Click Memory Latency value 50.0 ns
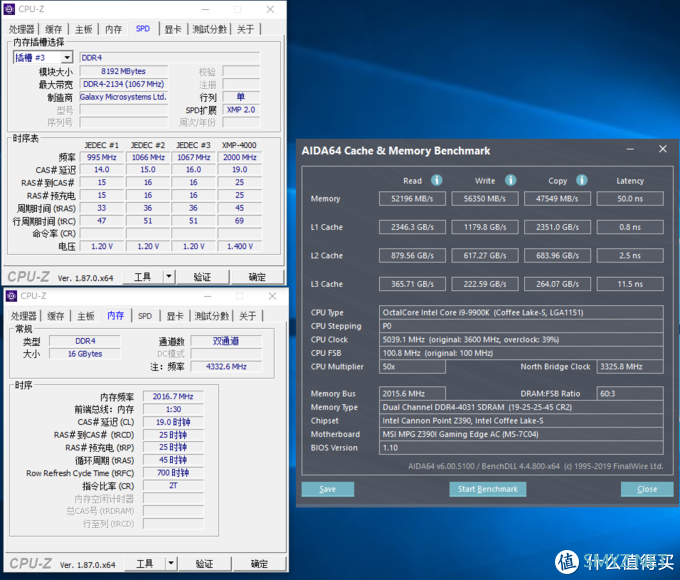The width and height of the screenshot is (680, 580). 630,198
